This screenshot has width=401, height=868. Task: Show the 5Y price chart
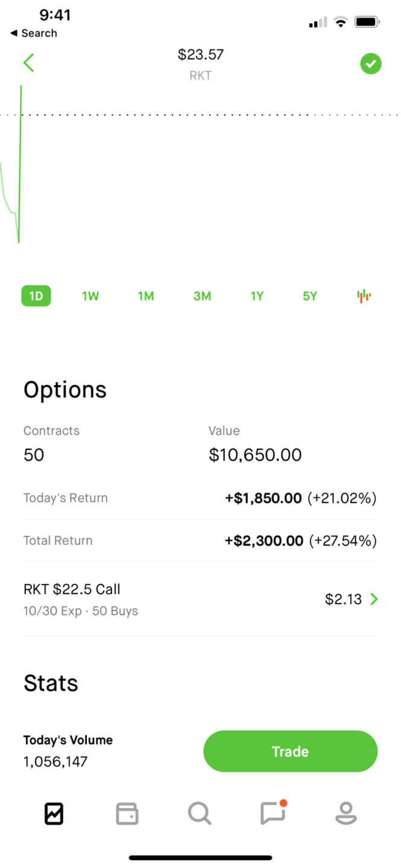(310, 296)
